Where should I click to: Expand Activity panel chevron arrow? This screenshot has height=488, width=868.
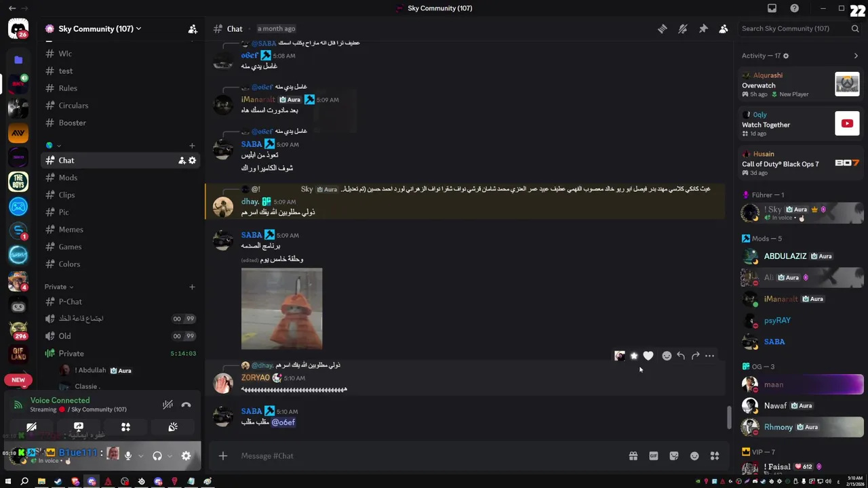pyautogui.click(x=856, y=56)
